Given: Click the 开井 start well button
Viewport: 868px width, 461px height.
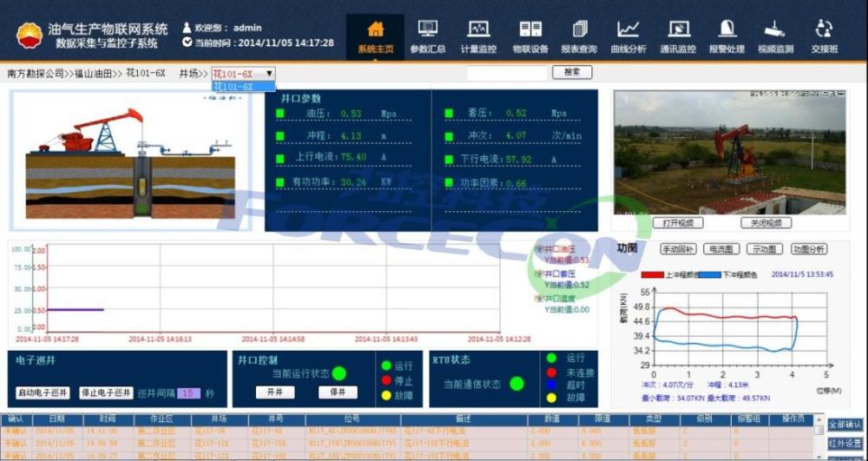Looking at the screenshot, I should [275, 392].
